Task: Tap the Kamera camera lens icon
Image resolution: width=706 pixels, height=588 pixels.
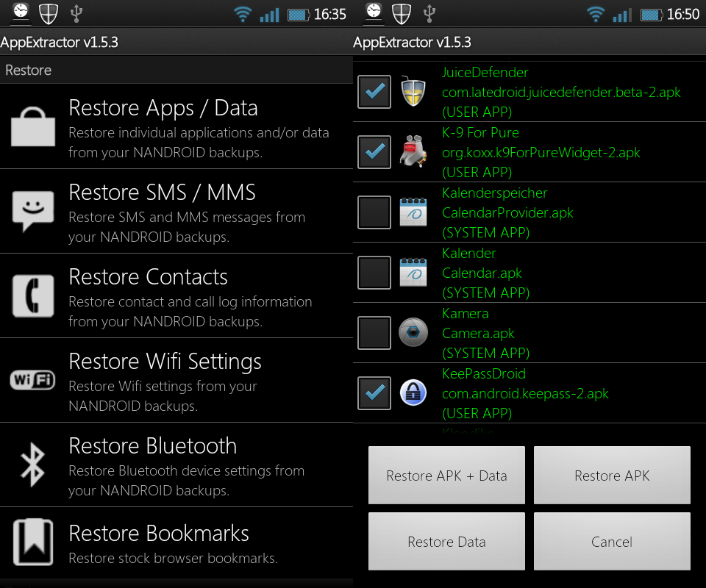Action: (x=413, y=333)
